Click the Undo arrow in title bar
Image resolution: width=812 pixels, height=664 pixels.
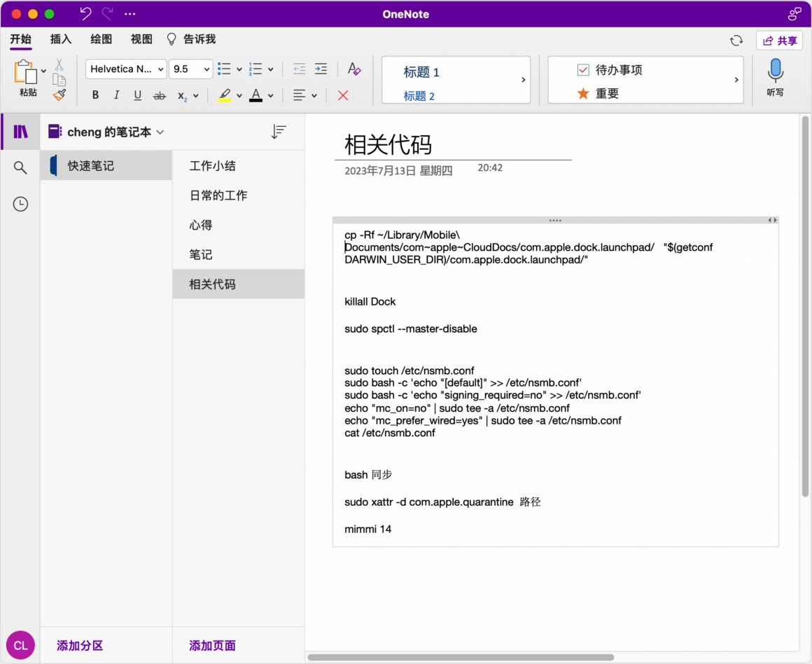coord(85,14)
